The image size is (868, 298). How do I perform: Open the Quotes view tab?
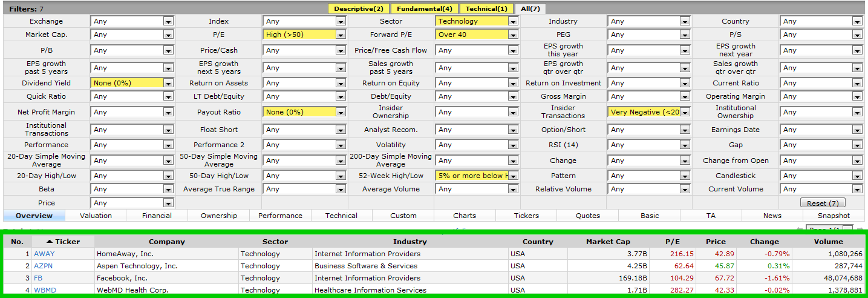pos(588,216)
